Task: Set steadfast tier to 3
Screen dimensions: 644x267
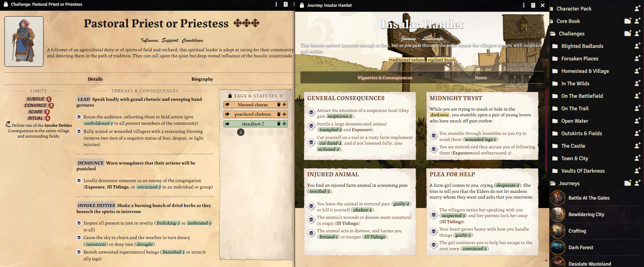Action: 251,132
